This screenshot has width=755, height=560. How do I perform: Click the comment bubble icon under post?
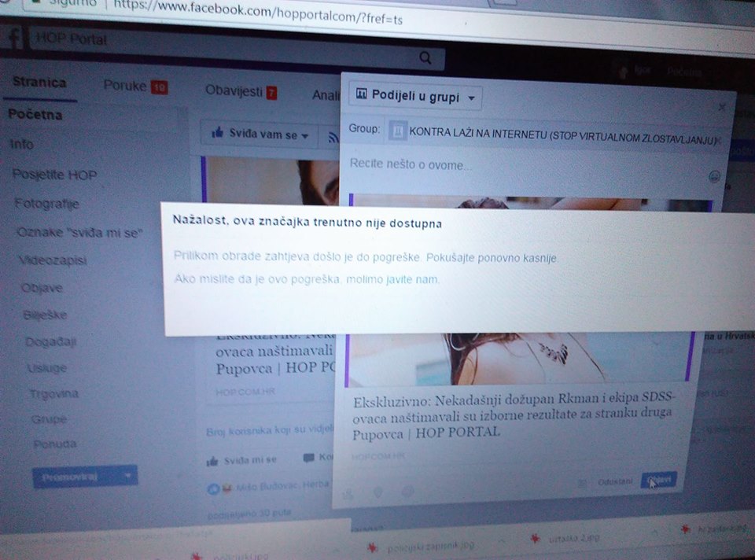tap(308, 458)
